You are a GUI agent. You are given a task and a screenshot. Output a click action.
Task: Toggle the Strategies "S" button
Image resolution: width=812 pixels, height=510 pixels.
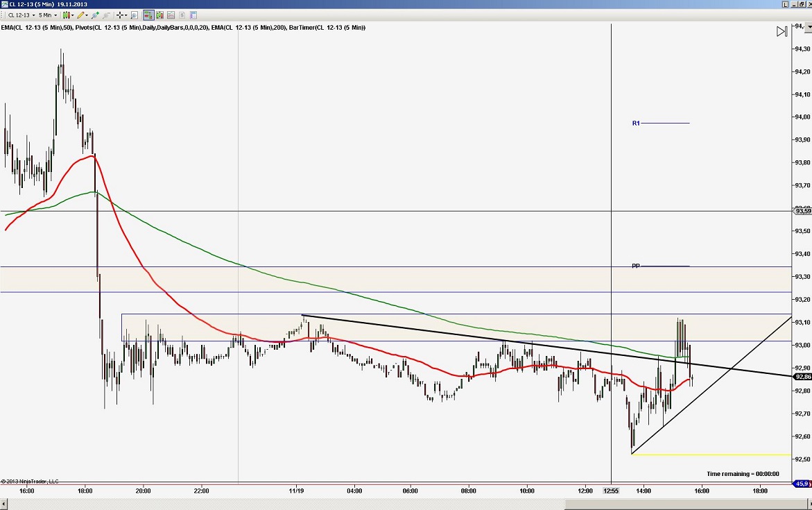[182, 15]
